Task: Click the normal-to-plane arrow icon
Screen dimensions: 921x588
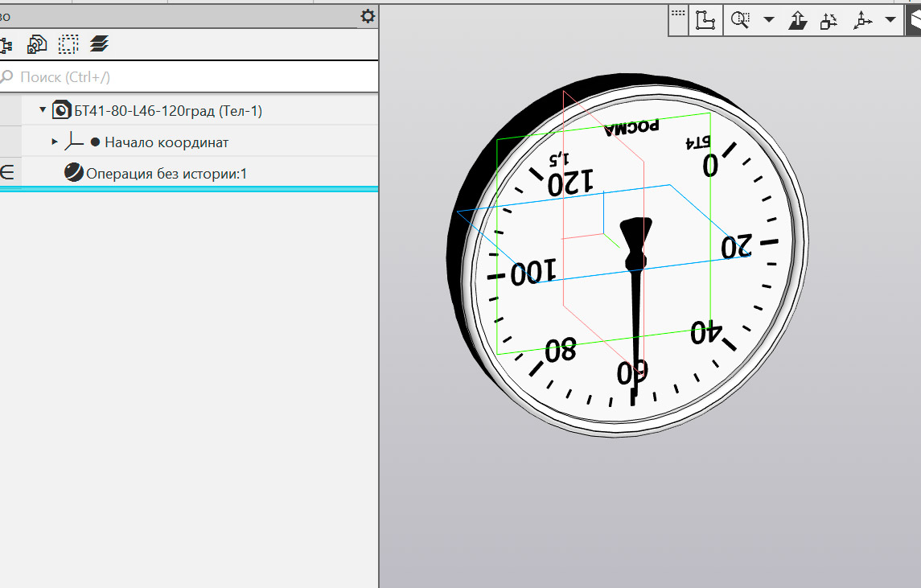Action: point(797,20)
